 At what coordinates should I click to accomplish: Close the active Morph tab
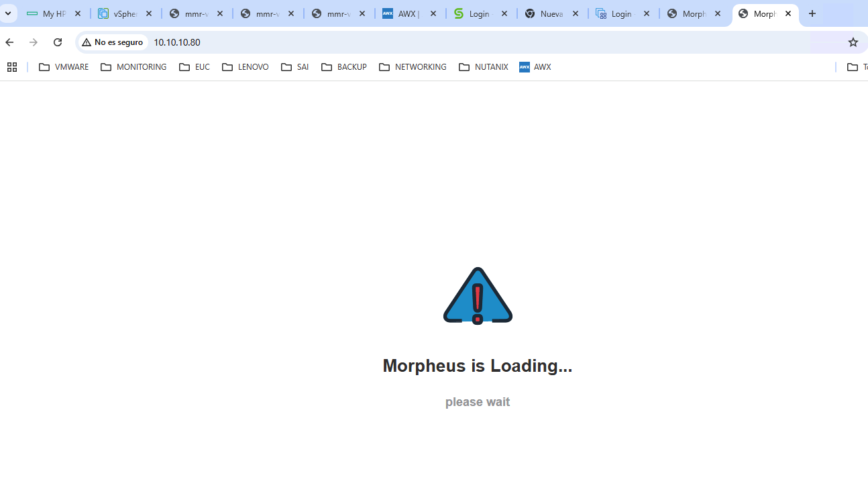click(788, 13)
